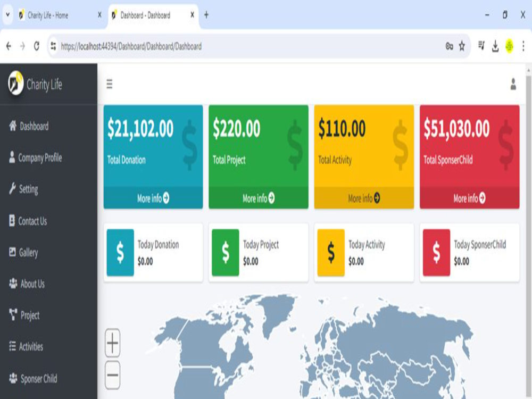This screenshot has width=532, height=399.
Task: Click the Sponser Child people icon
Action: 13,378
